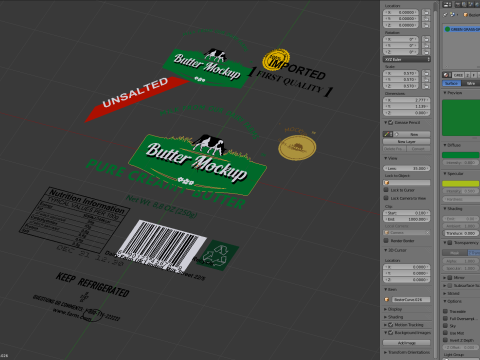Click the BezierCurve.026 item name field
This screenshot has height=360, width=480.
[x=411, y=299]
